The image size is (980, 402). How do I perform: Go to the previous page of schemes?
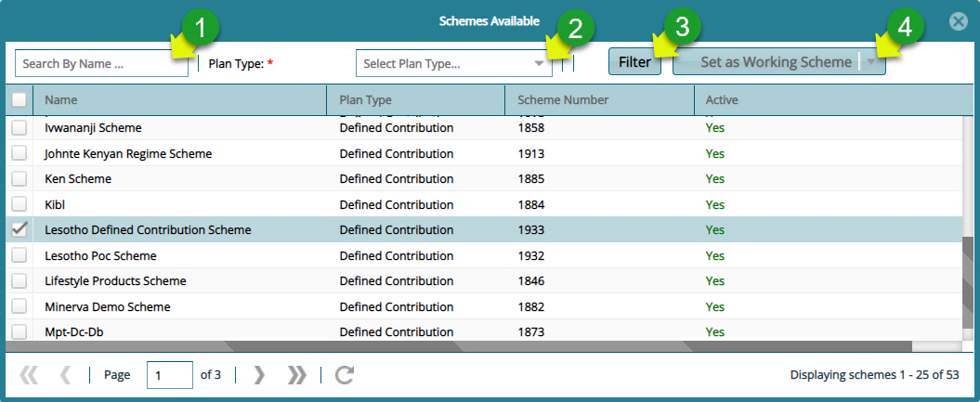click(x=65, y=374)
